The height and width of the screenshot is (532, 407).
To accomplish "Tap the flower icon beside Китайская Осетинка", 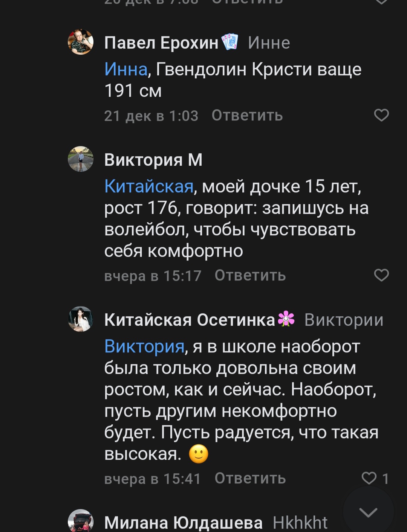I will (286, 319).
